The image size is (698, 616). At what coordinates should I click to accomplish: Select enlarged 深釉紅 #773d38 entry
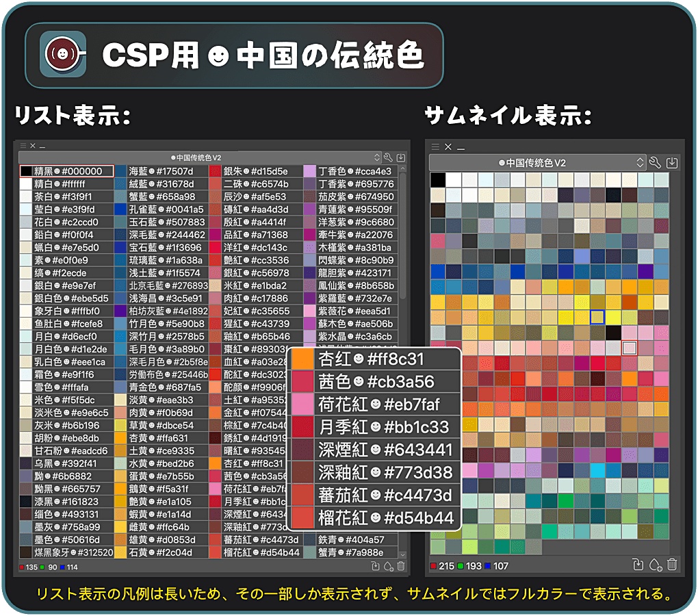pyautogui.click(x=375, y=473)
